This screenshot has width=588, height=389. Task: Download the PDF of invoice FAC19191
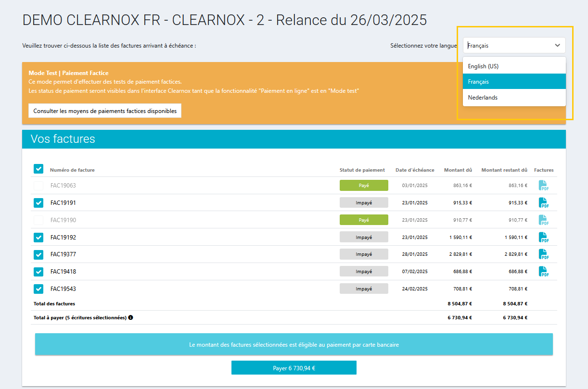pyautogui.click(x=543, y=203)
